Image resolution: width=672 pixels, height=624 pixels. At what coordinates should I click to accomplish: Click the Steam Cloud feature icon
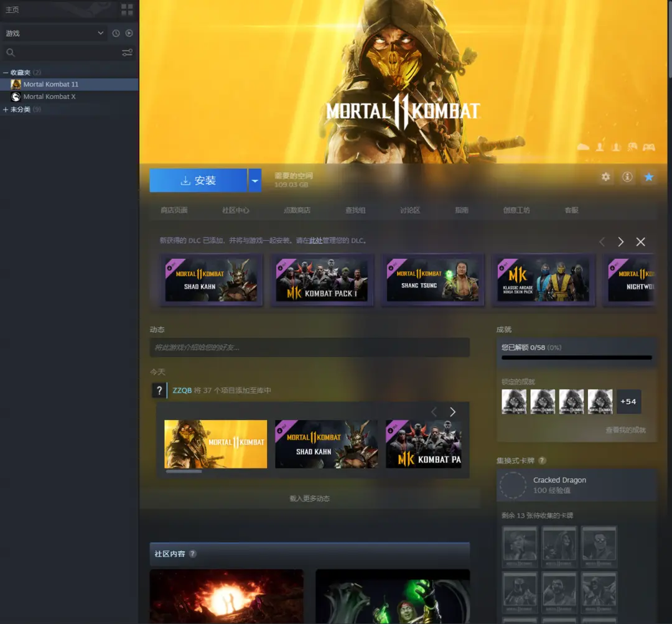(x=583, y=147)
